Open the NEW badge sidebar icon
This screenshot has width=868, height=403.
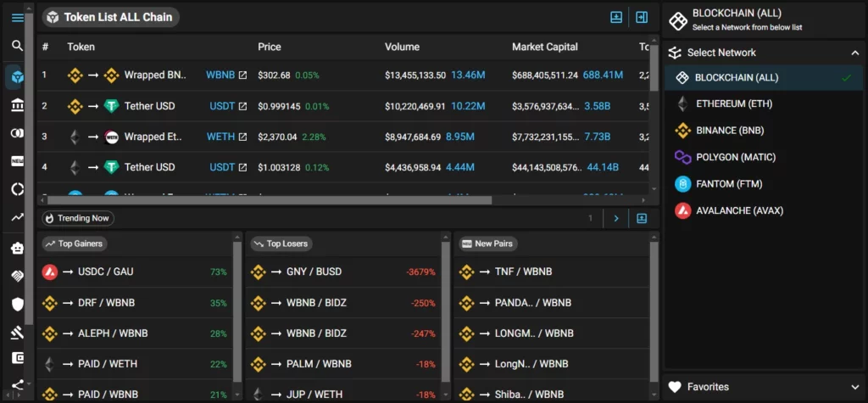click(x=18, y=161)
